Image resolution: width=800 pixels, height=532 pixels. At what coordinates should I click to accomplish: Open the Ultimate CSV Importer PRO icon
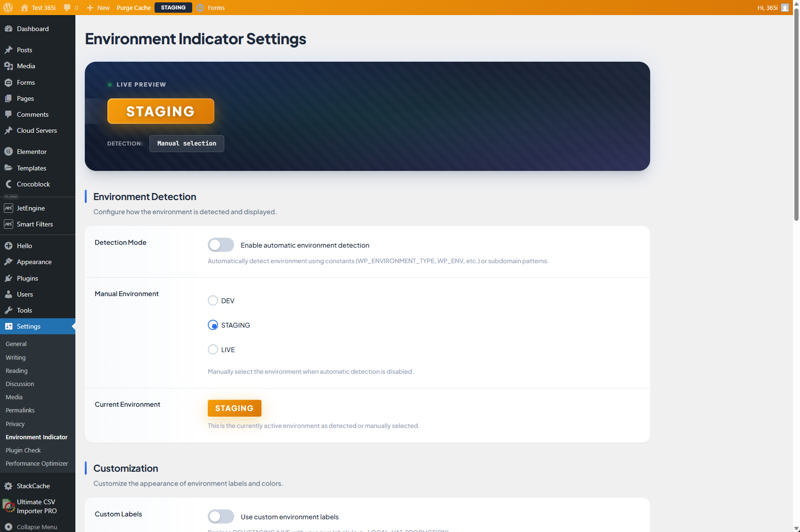pos(8,506)
